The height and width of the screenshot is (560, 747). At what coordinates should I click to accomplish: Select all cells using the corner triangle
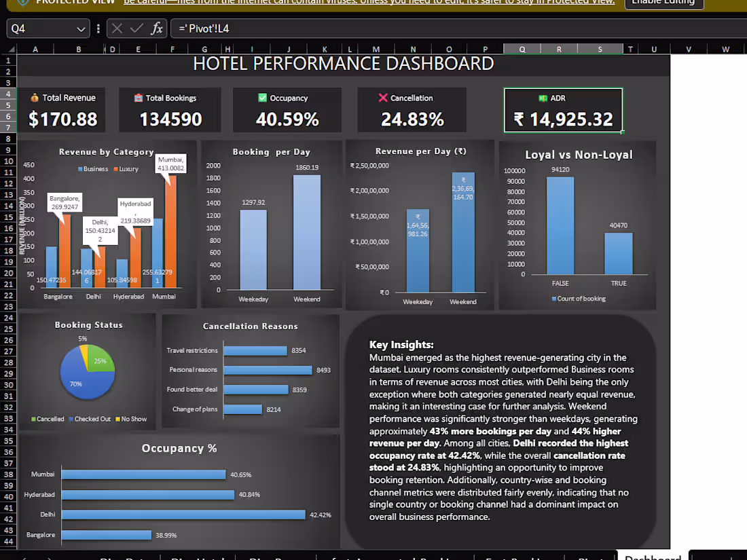pos(11,49)
